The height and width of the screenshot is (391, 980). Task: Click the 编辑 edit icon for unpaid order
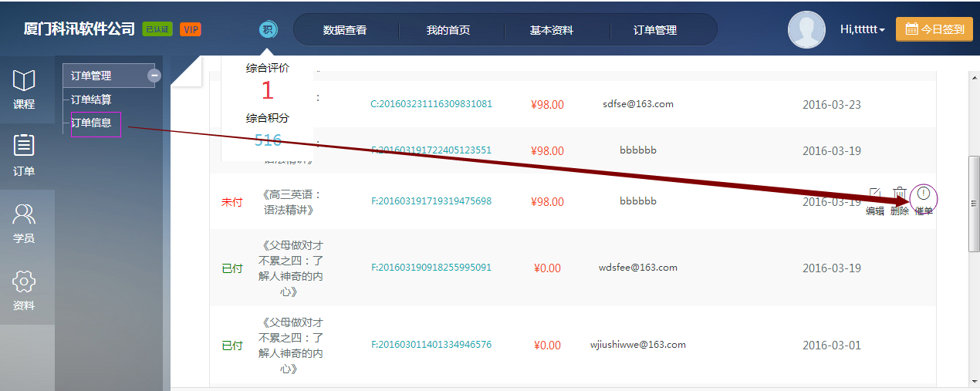[x=875, y=194]
